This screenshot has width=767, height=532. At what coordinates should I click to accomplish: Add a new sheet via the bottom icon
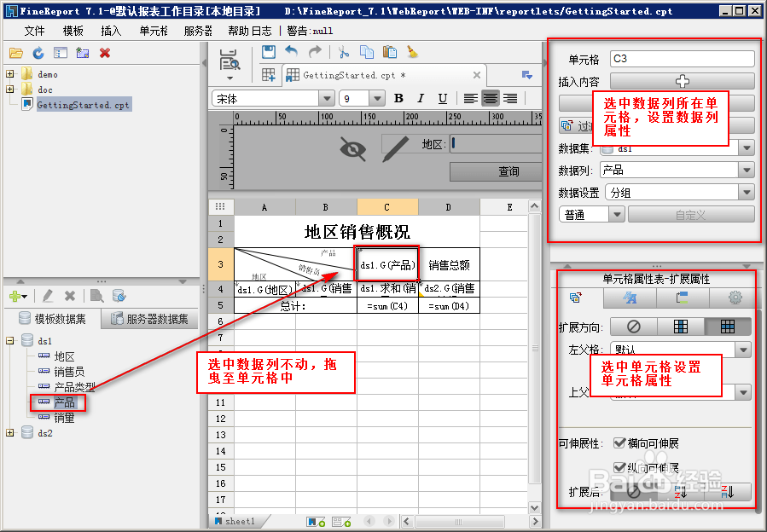(x=314, y=522)
